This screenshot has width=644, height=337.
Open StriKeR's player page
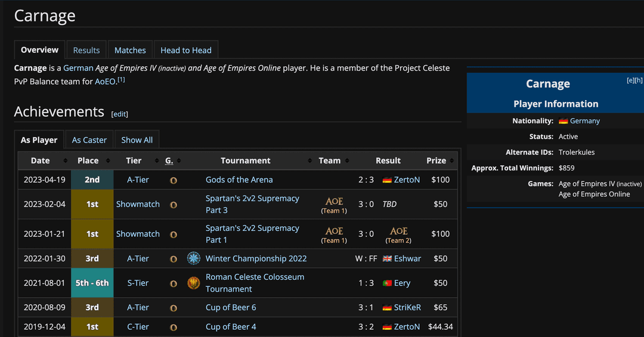(x=407, y=307)
